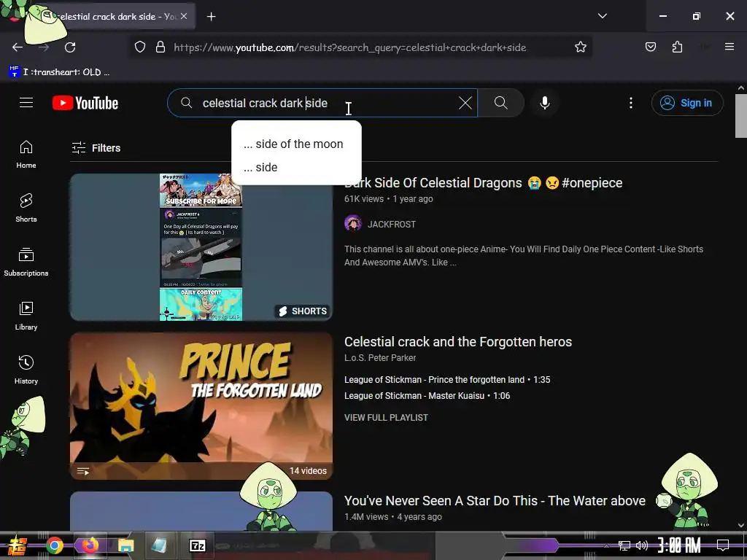The width and height of the screenshot is (747, 560).
Task: Click VIEW FULL PLAYLIST
Action: (387, 418)
